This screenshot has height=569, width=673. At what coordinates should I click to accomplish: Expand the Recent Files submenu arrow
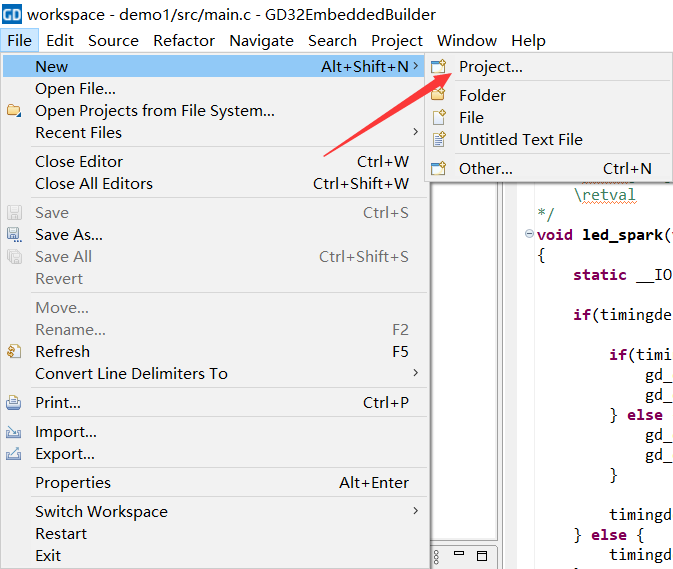(415, 133)
